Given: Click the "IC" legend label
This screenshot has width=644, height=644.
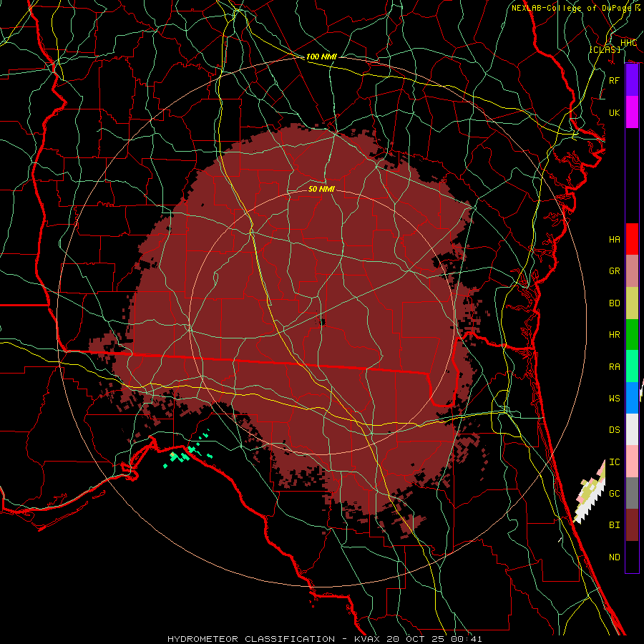Looking at the screenshot, I should (x=615, y=462).
